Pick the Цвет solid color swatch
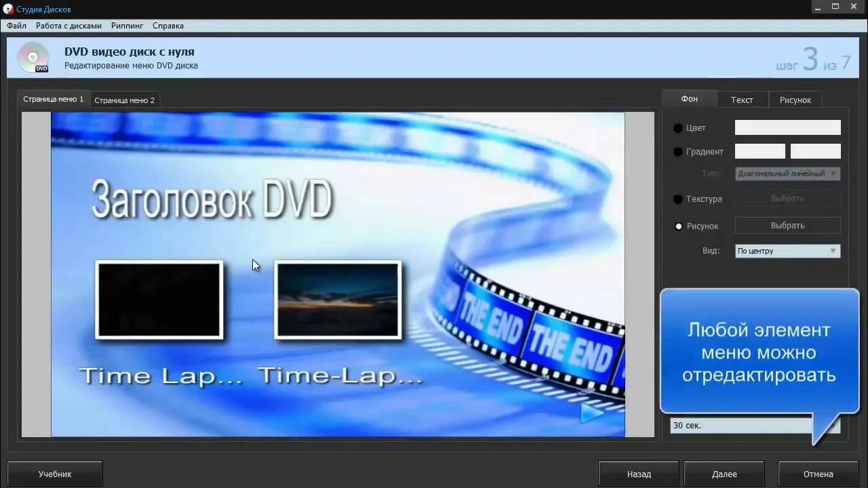 tap(788, 127)
